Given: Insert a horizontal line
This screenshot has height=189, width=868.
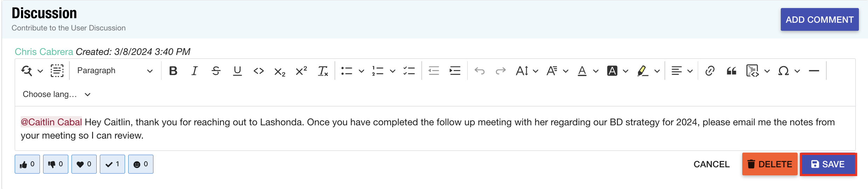Looking at the screenshot, I should coord(814,71).
